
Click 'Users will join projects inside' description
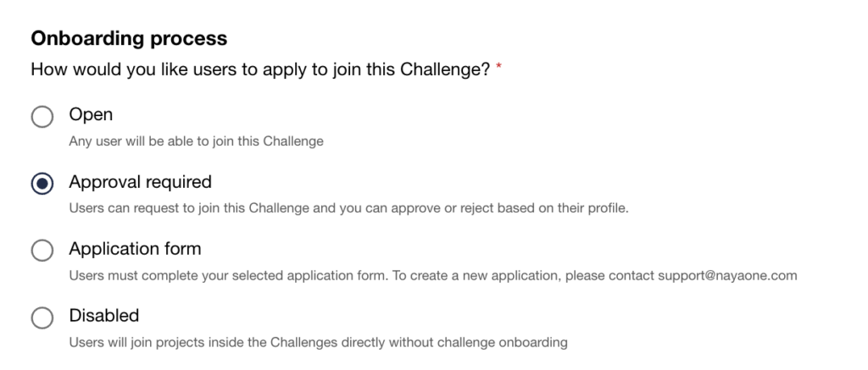click(x=318, y=342)
